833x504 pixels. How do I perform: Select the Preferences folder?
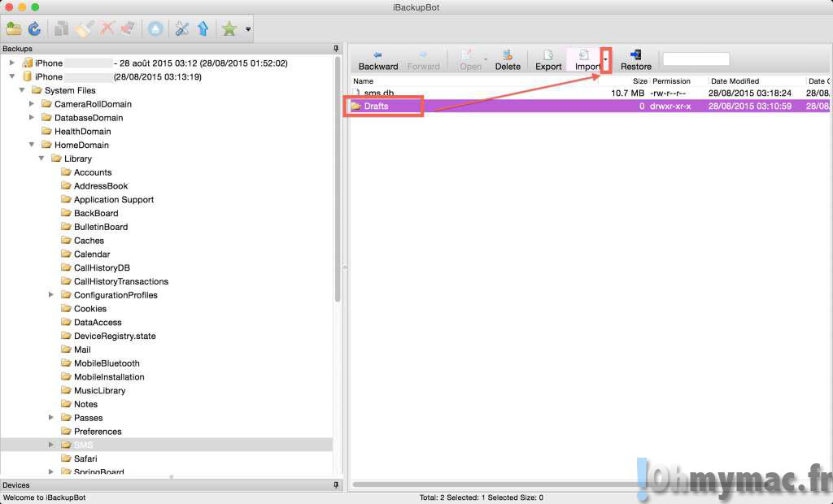pos(98,431)
